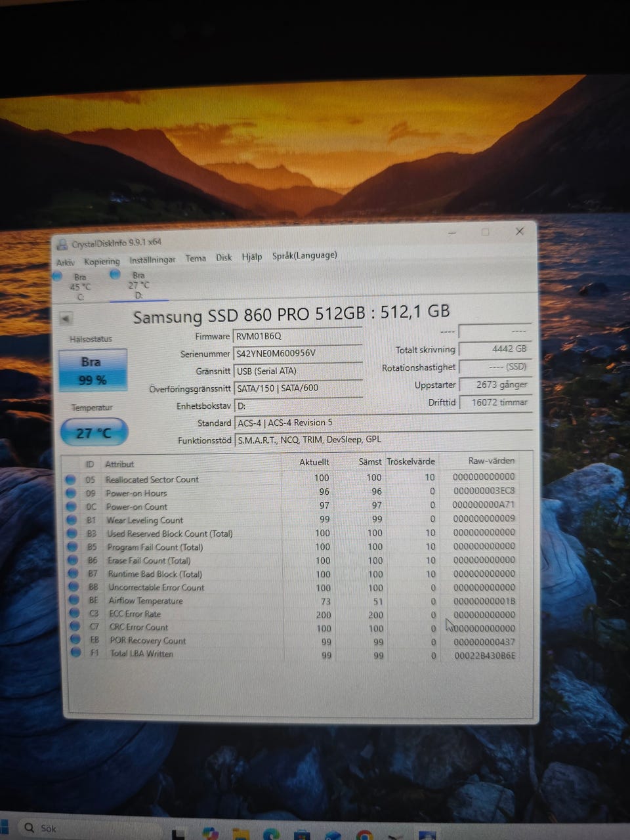
Task: Click the 27 °C temperature button
Action: click(x=94, y=432)
